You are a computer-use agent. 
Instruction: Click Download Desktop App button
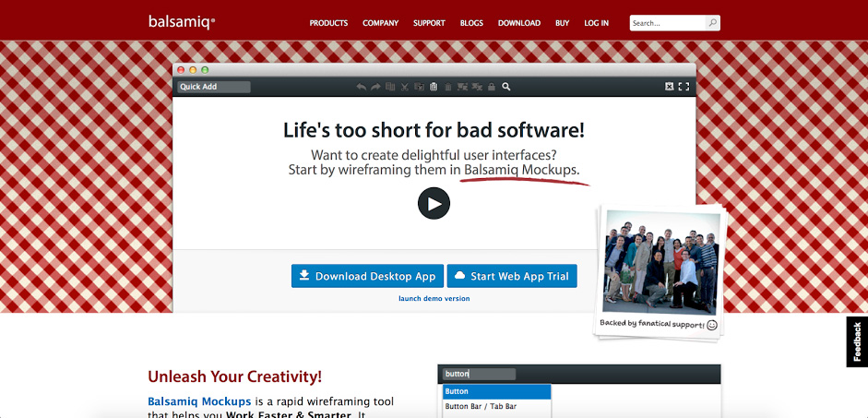(367, 276)
